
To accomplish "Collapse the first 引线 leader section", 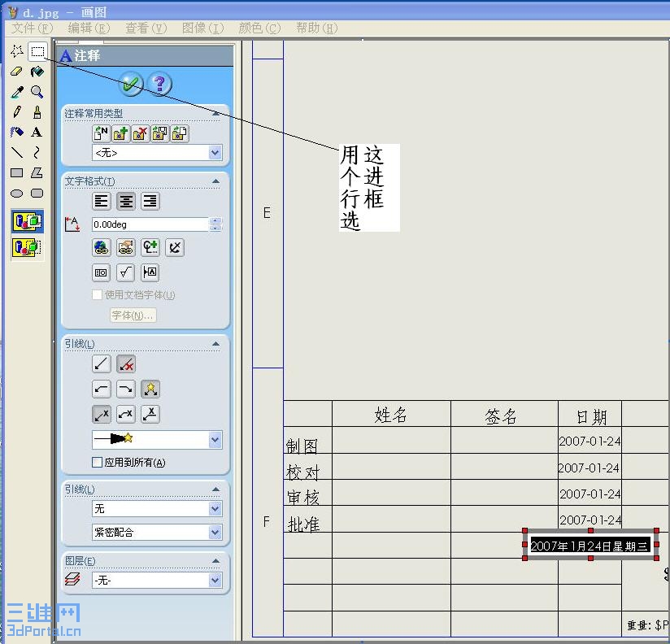I will click(x=215, y=344).
